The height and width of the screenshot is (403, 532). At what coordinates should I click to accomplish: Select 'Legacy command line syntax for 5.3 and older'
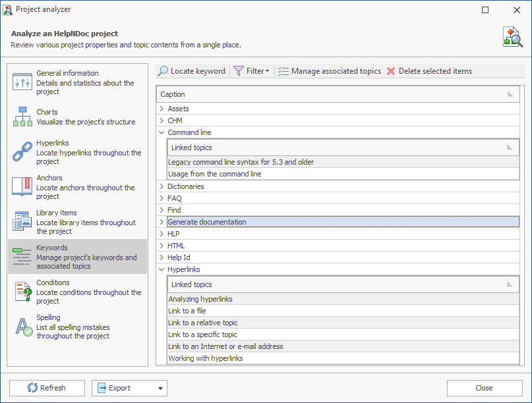[343, 162]
